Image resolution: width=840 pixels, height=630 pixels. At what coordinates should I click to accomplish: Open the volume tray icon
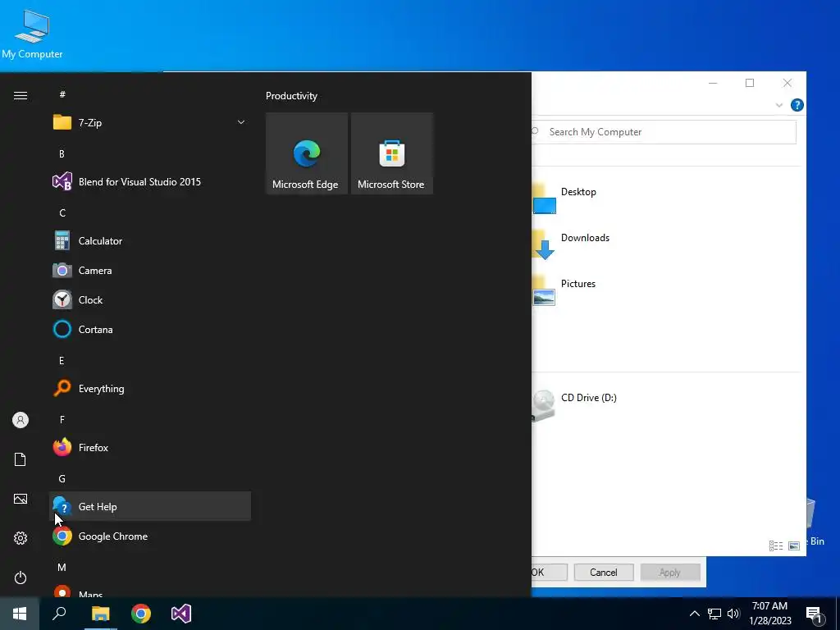[x=733, y=614]
